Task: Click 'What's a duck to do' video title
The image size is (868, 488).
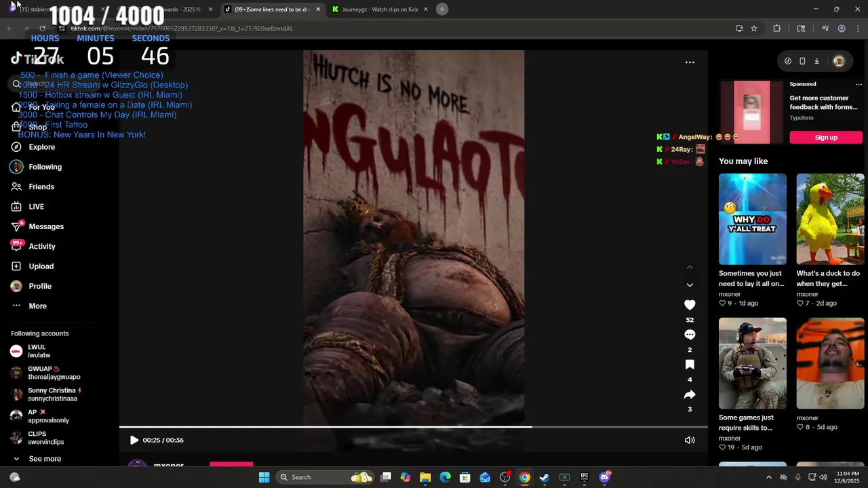Action: [828, 279]
